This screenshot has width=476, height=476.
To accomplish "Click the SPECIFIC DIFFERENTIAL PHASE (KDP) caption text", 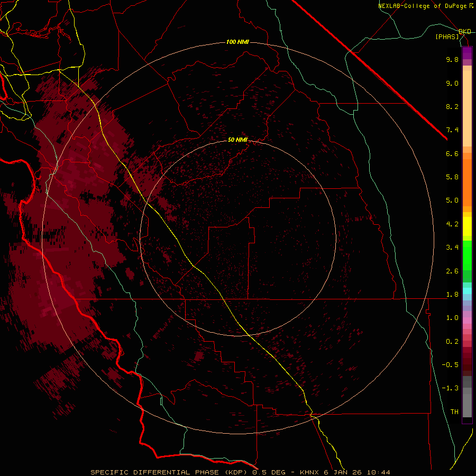I will [169, 472].
